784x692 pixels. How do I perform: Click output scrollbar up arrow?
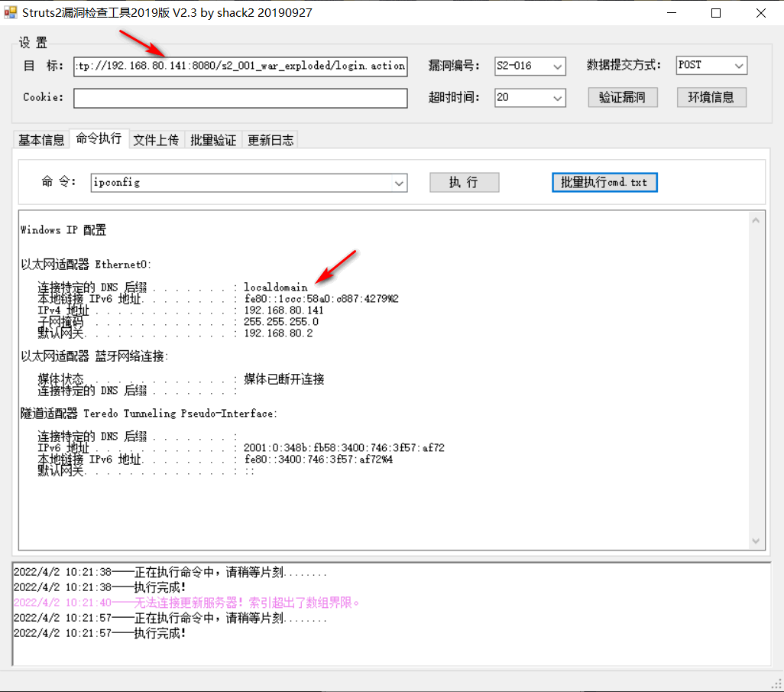756,221
